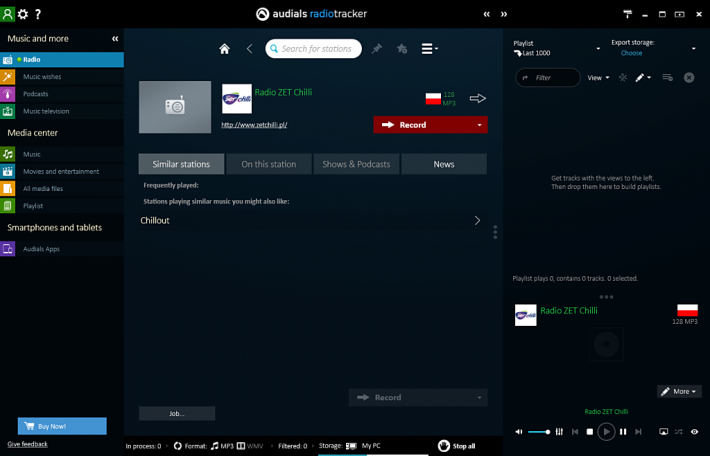Click the round play button
Screen dimensions: 710x456
point(606,432)
